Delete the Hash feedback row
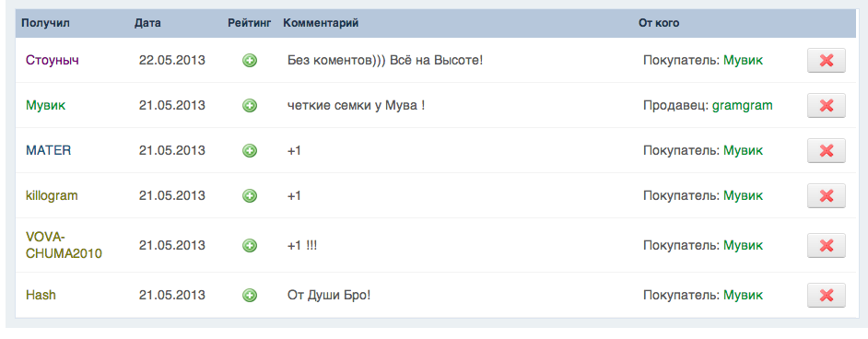This screenshot has width=868, height=339. coord(826,296)
